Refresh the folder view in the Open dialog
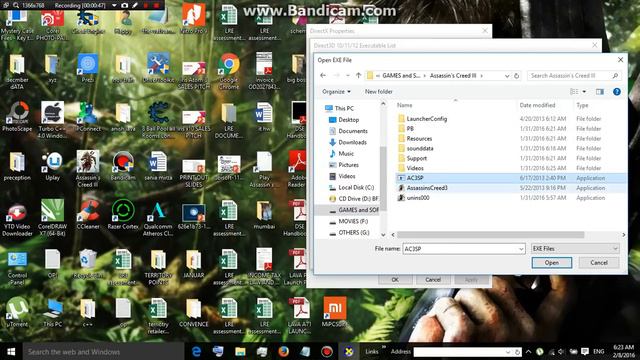Image resolution: width=640 pixels, height=360 pixels. (x=516, y=76)
